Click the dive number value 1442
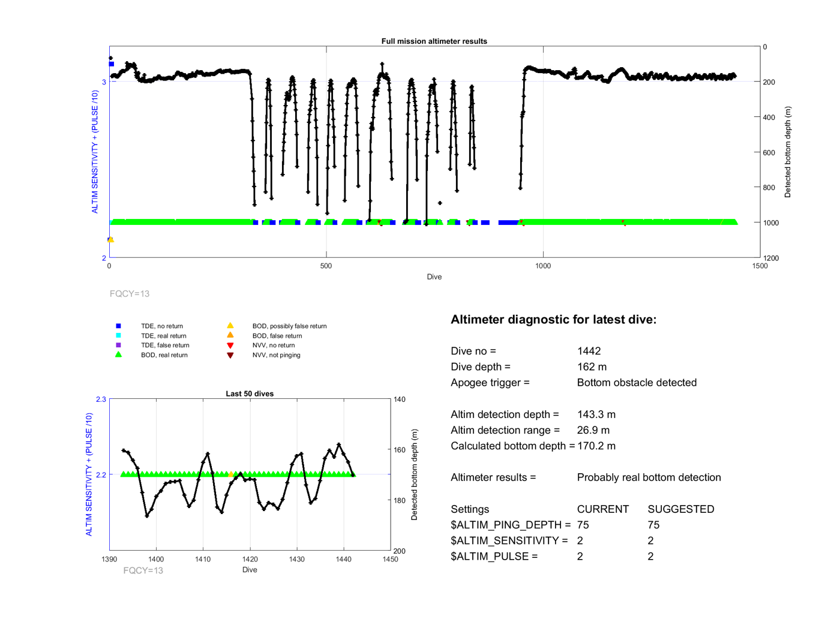840x619 pixels. (589, 351)
